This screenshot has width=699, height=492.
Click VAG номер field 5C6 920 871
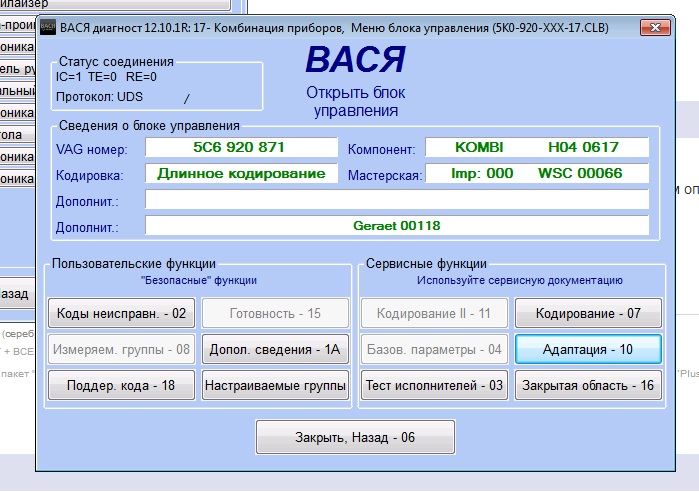[x=241, y=147]
